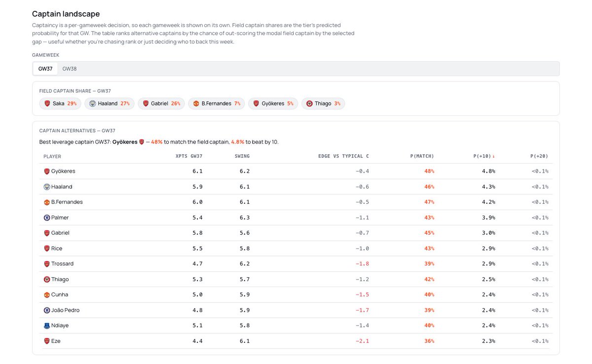Click the 4.3% P(+10) value for Haaland

coord(488,187)
